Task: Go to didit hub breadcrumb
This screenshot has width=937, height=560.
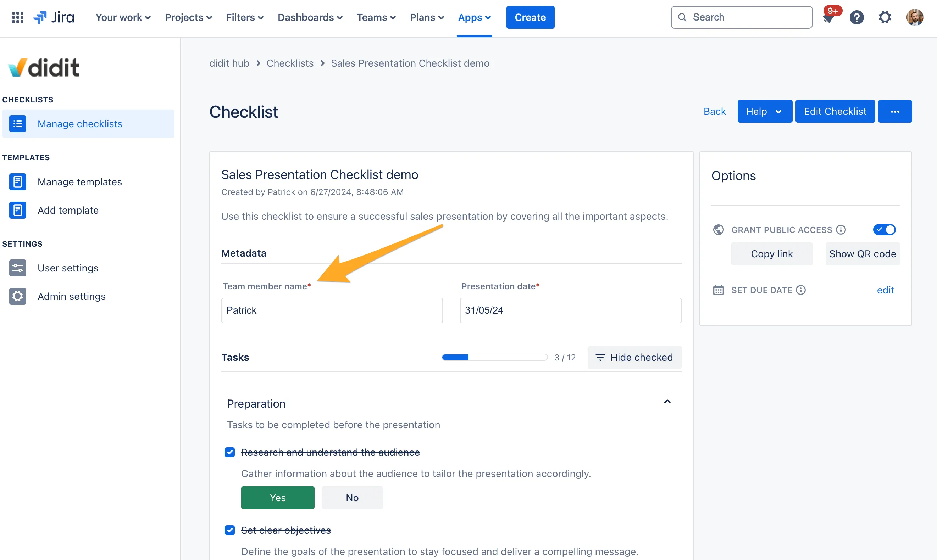Action: pyautogui.click(x=229, y=63)
